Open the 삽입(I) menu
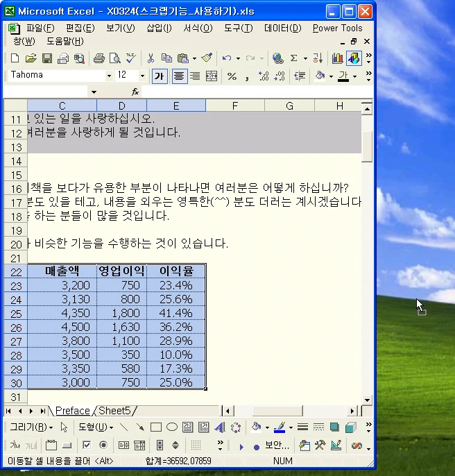This screenshot has width=455, height=476. click(x=159, y=28)
